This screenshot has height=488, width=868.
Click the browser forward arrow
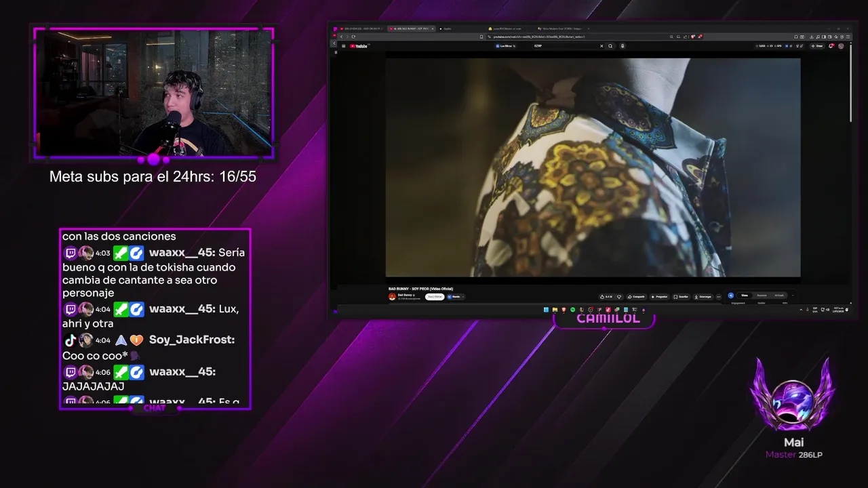[347, 37]
